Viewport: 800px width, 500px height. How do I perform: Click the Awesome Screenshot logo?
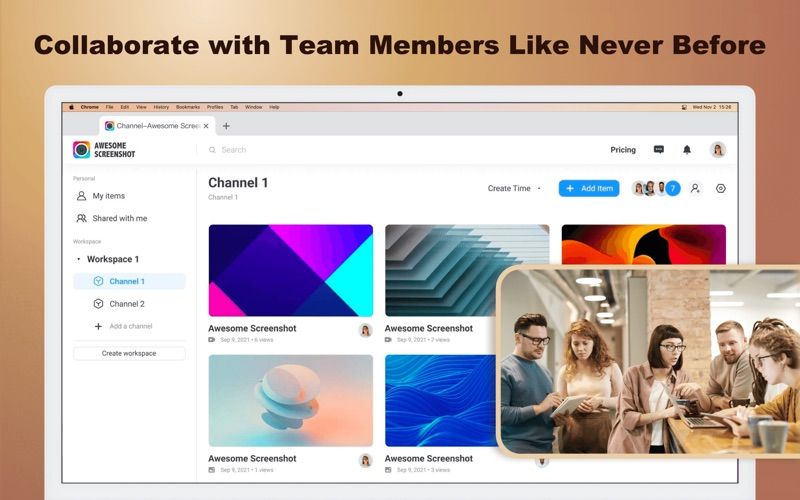[x=104, y=149]
